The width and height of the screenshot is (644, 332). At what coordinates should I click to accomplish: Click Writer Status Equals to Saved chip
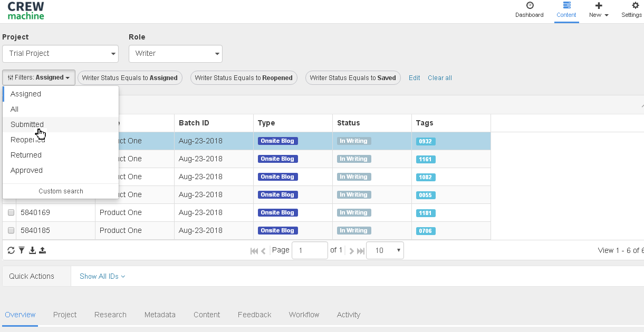click(x=353, y=78)
